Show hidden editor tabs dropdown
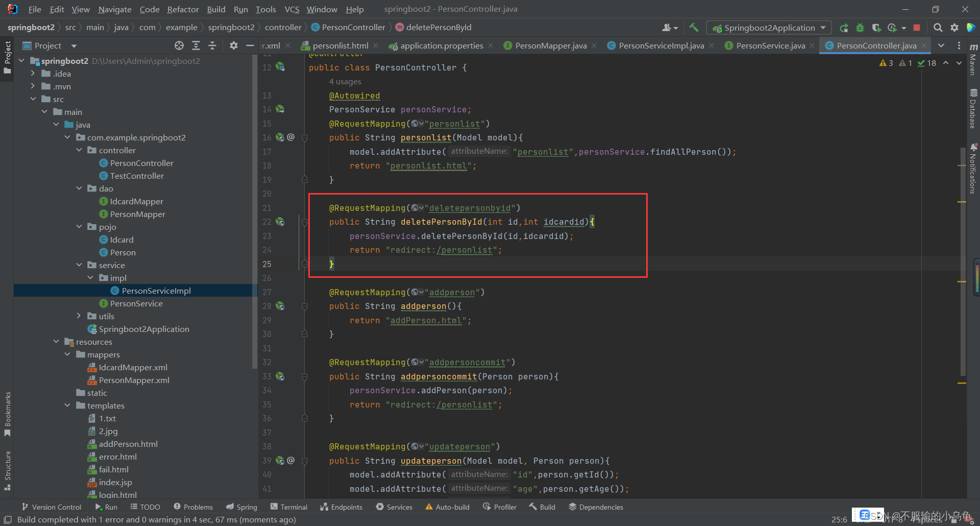Image resolution: width=980 pixels, height=526 pixels. pos(941,45)
